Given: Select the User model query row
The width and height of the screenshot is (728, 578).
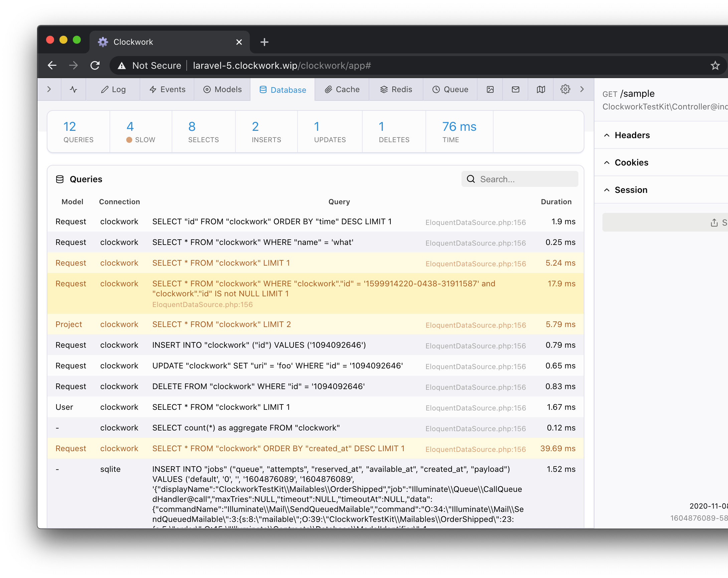Looking at the screenshot, I should point(315,406).
